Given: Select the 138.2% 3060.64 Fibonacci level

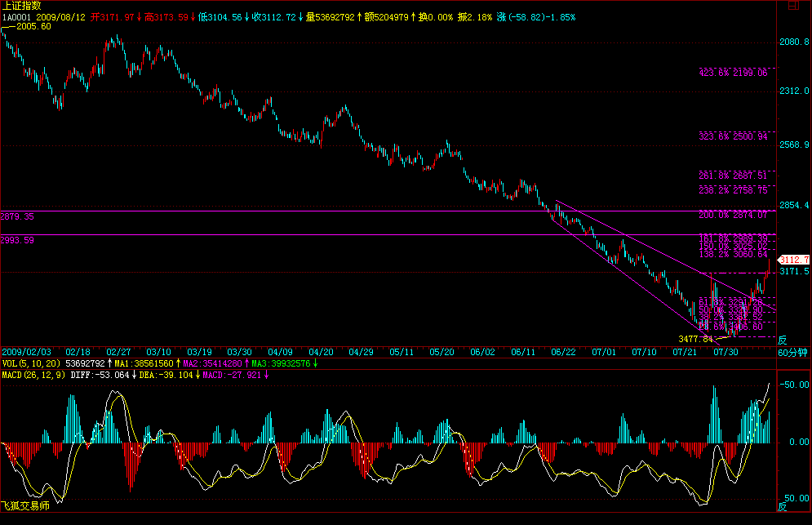Looking at the screenshot, I should click(734, 254).
